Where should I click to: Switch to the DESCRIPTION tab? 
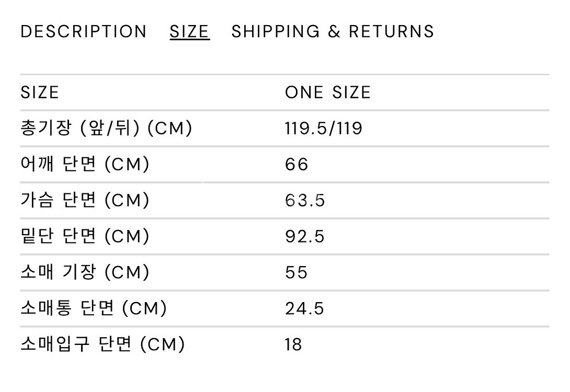83,31
